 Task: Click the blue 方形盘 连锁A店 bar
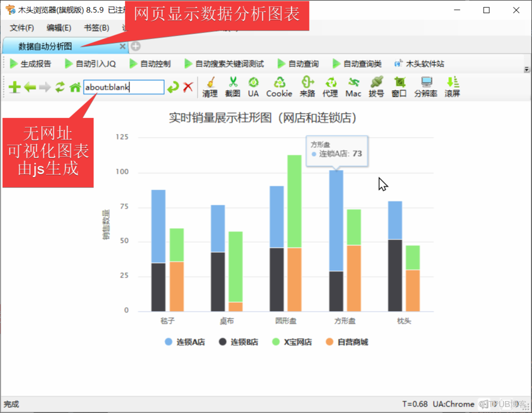tap(336, 221)
